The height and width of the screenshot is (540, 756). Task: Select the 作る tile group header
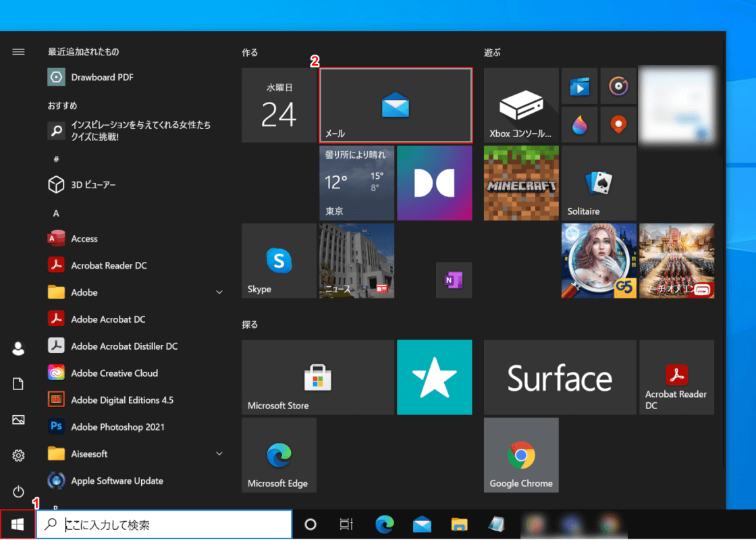(x=250, y=53)
